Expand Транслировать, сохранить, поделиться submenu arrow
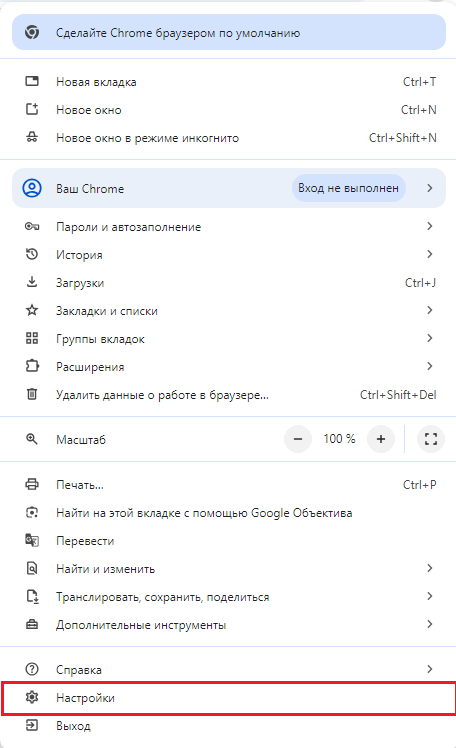The image size is (456, 748). point(430,596)
